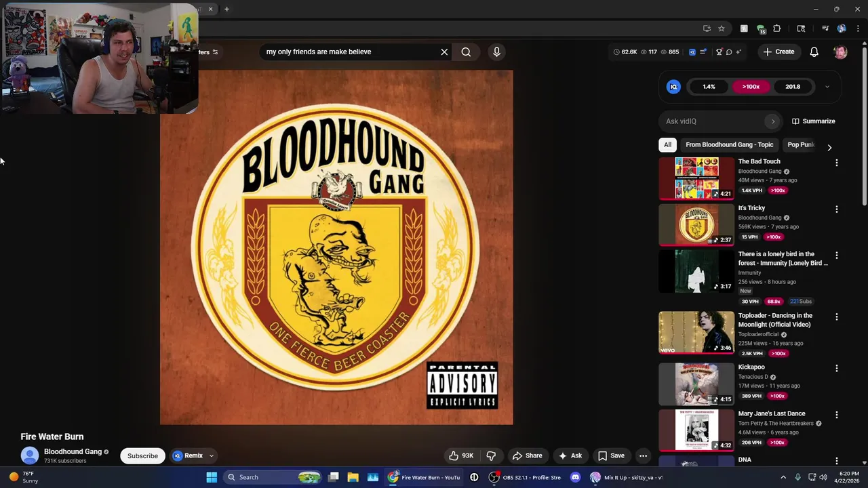
Task: Open Kickapoo by Tenacious D title
Action: (751, 367)
